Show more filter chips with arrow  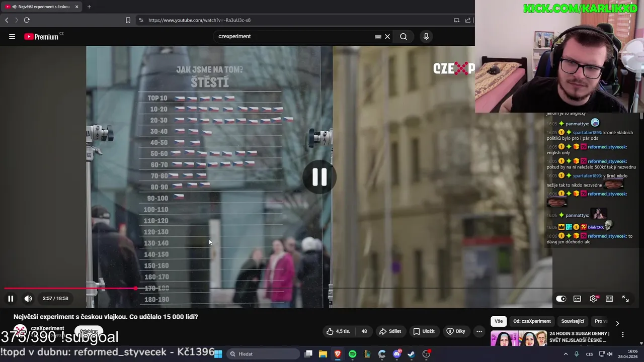pos(617,323)
